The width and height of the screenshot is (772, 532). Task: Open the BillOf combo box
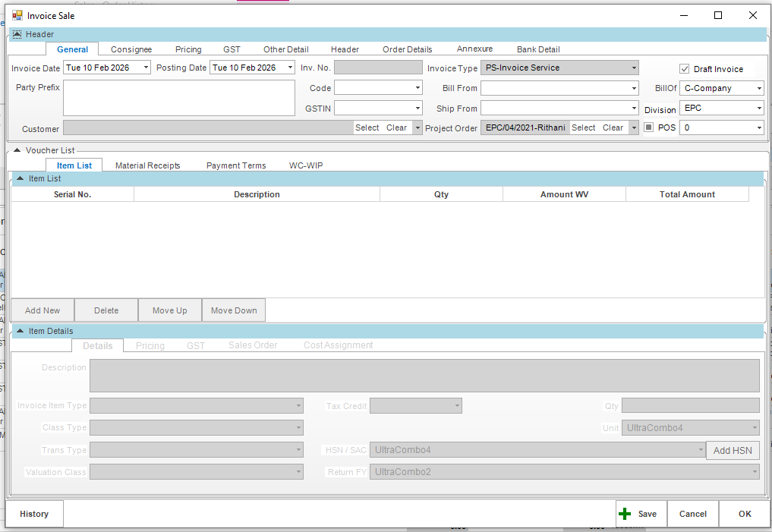click(x=758, y=88)
